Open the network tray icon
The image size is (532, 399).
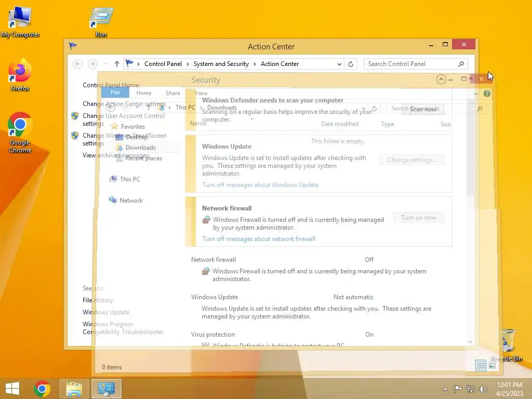[x=470, y=389]
